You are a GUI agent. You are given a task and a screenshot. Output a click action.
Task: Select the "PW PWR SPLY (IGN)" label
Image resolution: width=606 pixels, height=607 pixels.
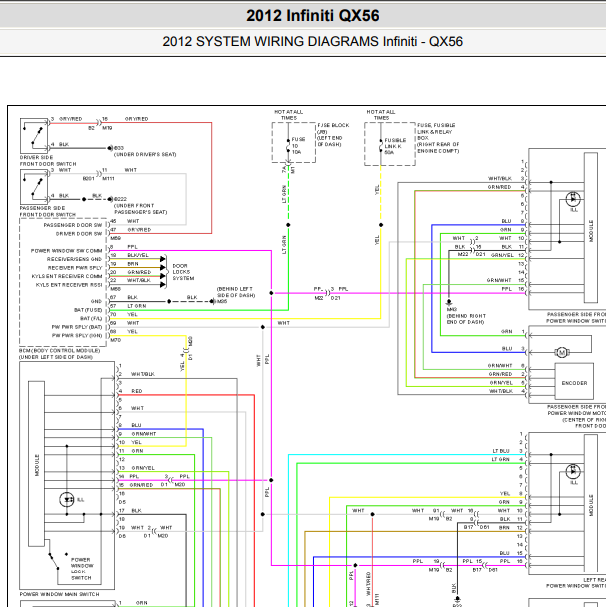point(77,336)
